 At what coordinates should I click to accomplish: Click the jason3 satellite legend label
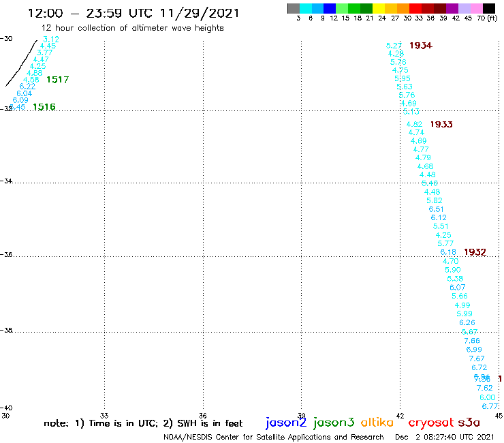pyautogui.click(x=334, y=423)
